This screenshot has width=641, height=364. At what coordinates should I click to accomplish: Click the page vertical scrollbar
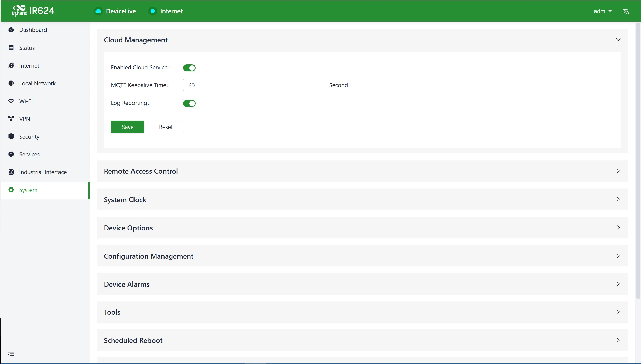(x=638, y=161)
